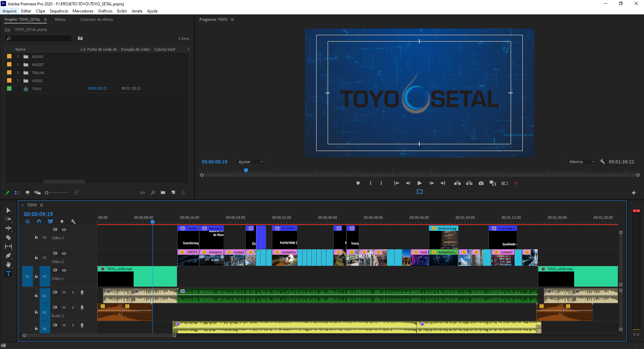The height and width of the screenshot is (349, 644).
Task: Step back one frame
Action: click(x=408, y=183)
